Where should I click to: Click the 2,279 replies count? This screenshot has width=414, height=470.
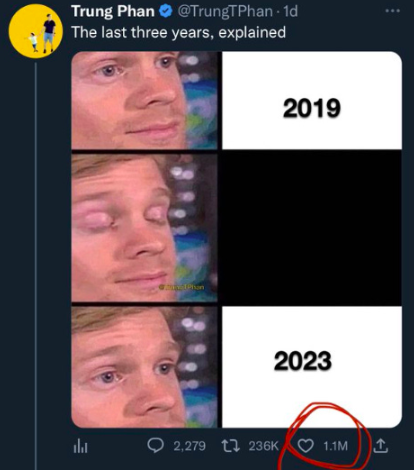(189, 446)
